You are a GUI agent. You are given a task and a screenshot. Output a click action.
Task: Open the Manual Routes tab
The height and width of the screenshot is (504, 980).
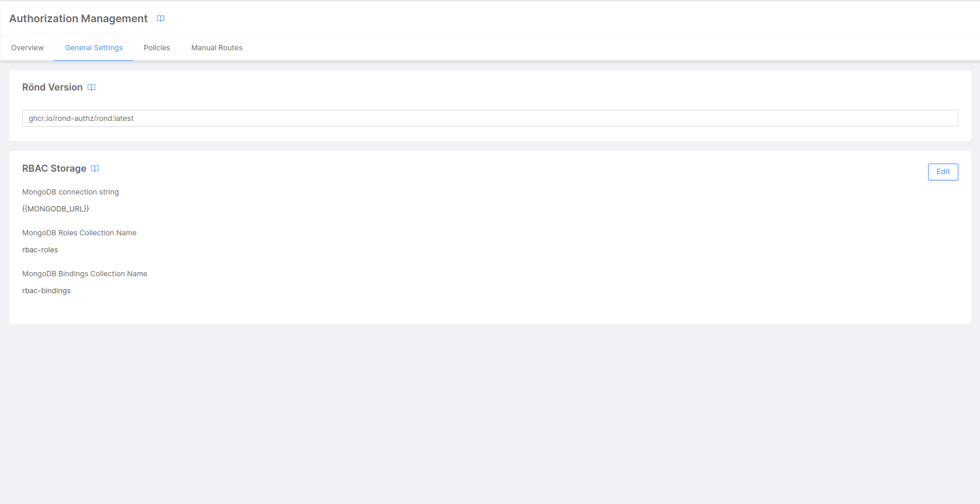click(217, 48)
